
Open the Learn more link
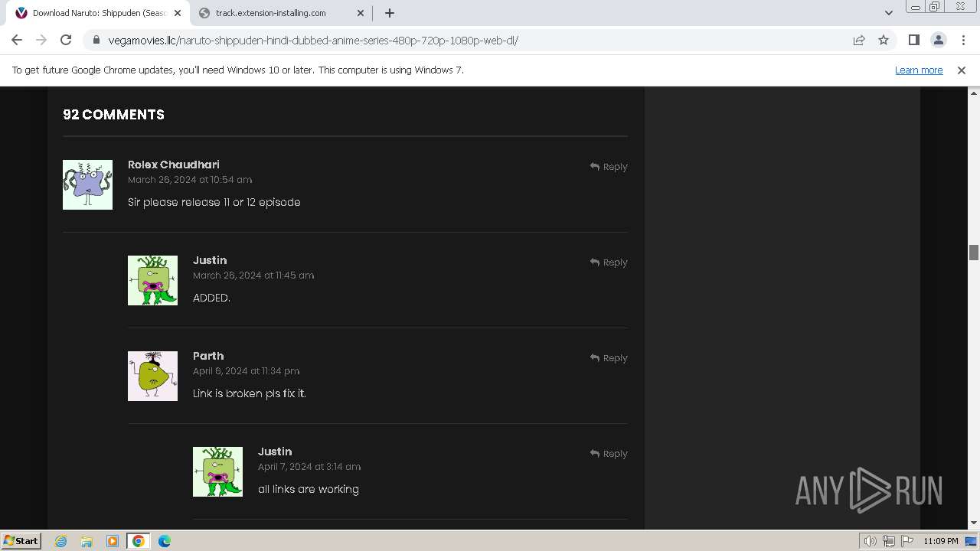pos(919,70)
